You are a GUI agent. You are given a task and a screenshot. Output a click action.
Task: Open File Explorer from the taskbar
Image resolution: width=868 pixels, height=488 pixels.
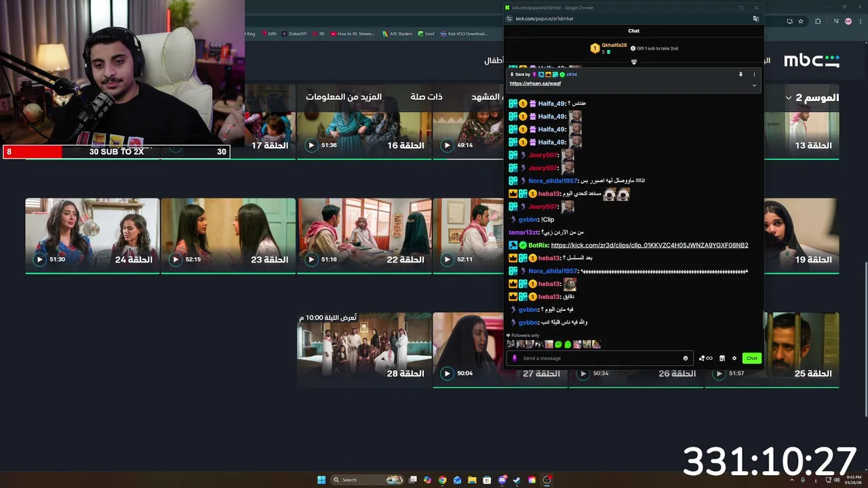tap(472, 480)
